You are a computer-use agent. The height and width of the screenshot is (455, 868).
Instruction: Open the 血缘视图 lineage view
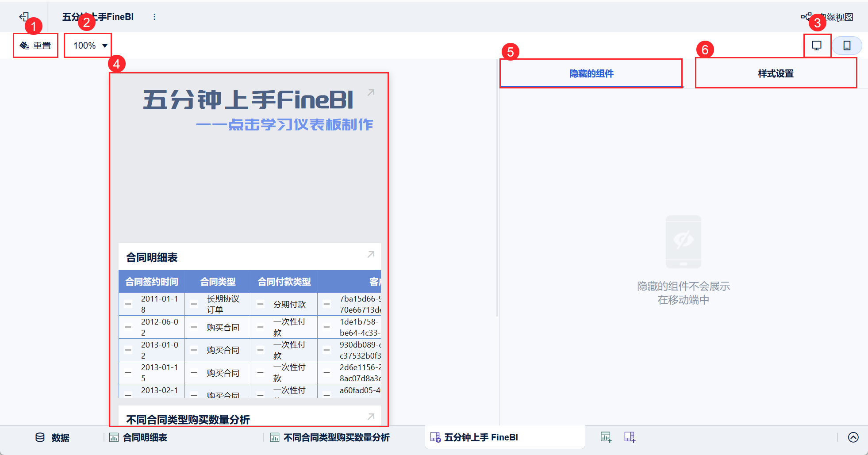[827, 17]
